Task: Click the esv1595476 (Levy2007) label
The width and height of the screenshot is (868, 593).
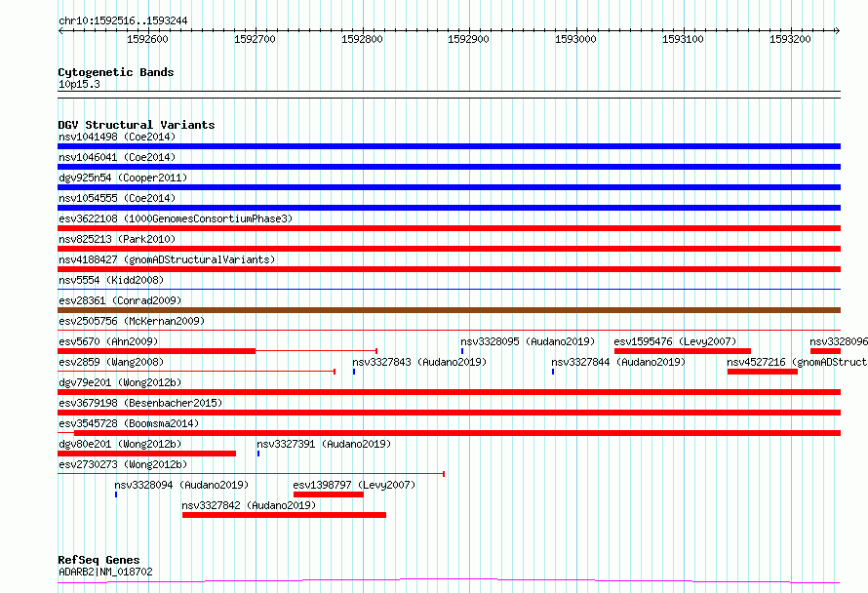Action: pyautogui.click(x=675, y=341)
